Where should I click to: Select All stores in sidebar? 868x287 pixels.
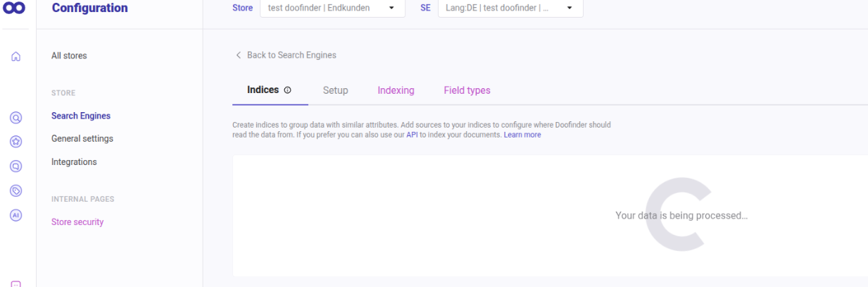[x=69, y=56]
